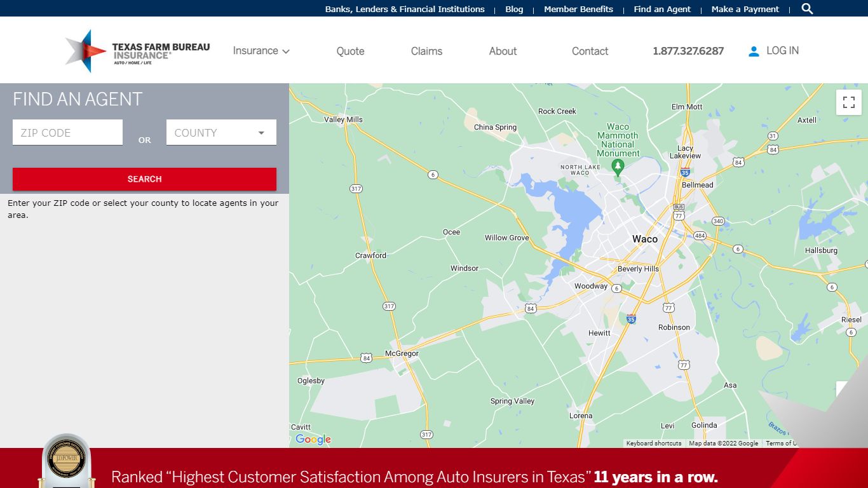The width and height of the screenshot is (868, 488).
Task: Go to the Blog link
Action: point(514,9)
